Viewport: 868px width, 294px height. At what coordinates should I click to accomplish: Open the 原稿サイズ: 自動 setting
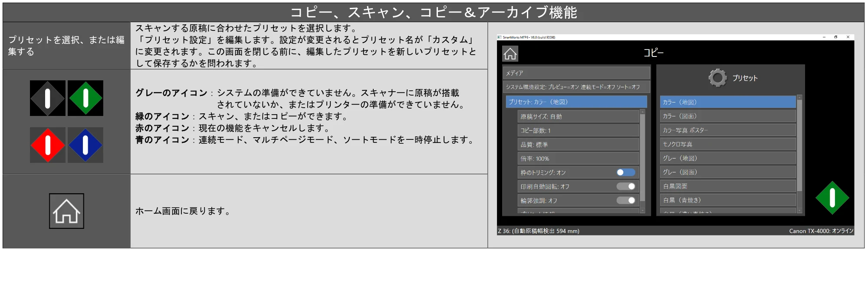click(578, 116)
